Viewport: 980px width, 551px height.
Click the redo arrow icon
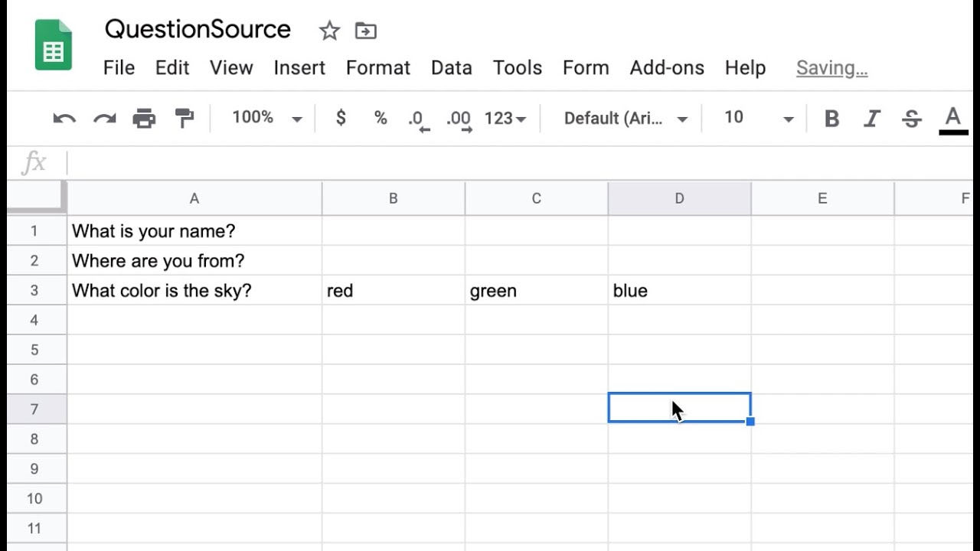(104, 119)
